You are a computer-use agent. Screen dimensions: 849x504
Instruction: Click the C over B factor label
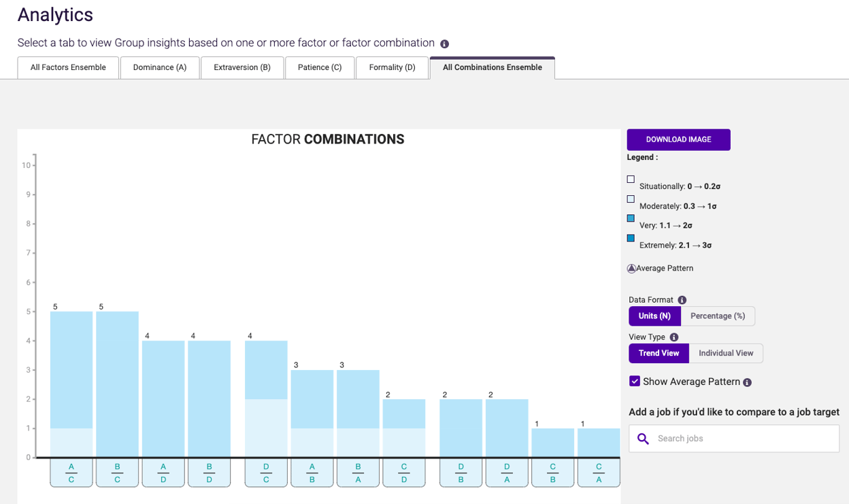click(x=553, y=473)
